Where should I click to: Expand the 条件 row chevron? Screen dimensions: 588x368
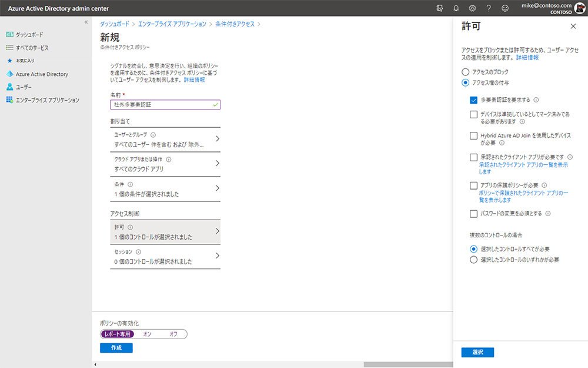(x=218, y=188)
